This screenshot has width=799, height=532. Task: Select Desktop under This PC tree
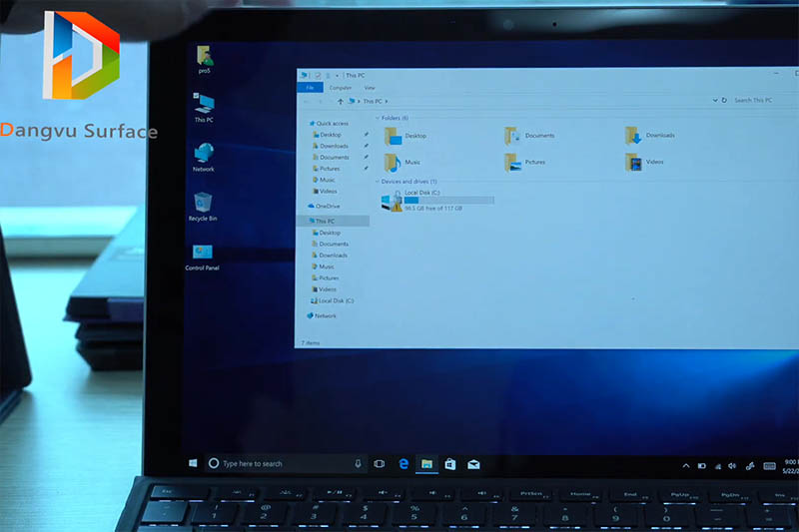click(327, 233)
